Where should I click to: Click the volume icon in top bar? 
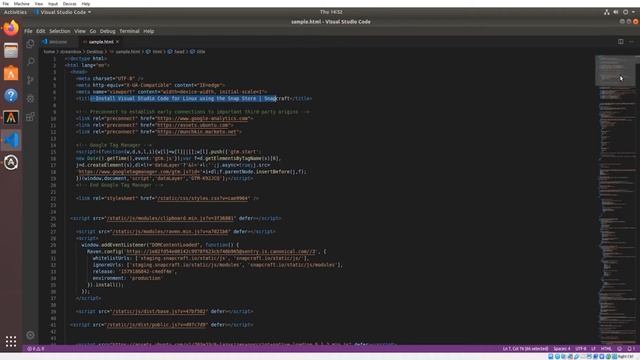[616, 12]
